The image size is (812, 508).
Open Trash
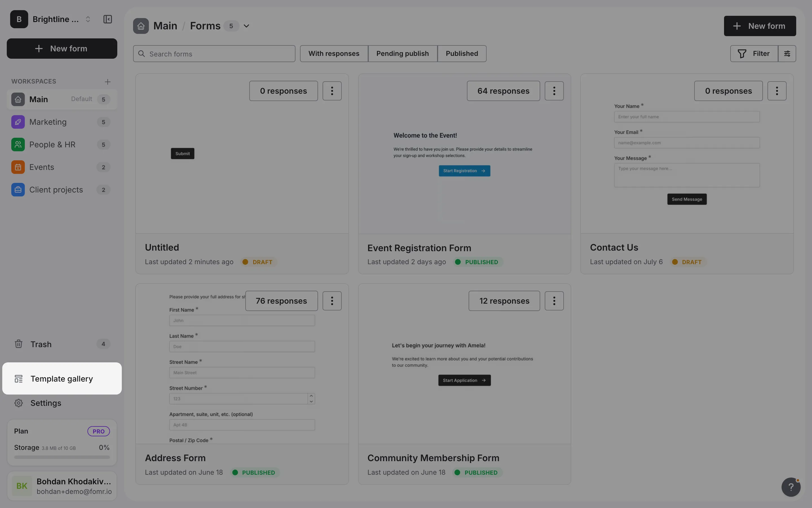tap(62, 344)
